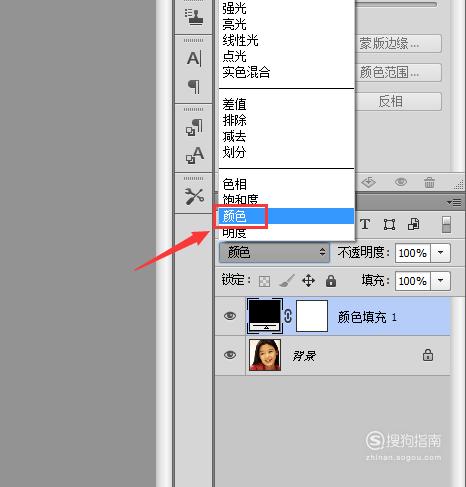Viewport: 466px width, 487px height.
Task: Open the 不透明度 opacity slider arrow
Action: (440, 253)
